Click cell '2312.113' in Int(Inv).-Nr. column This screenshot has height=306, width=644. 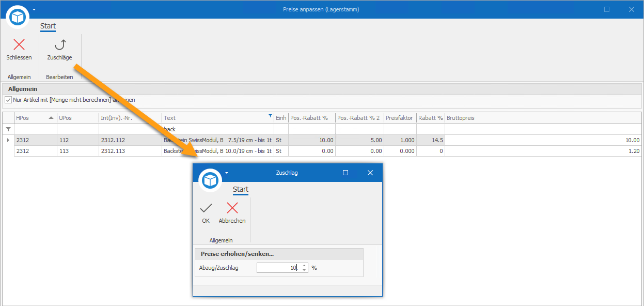(130, 151)
